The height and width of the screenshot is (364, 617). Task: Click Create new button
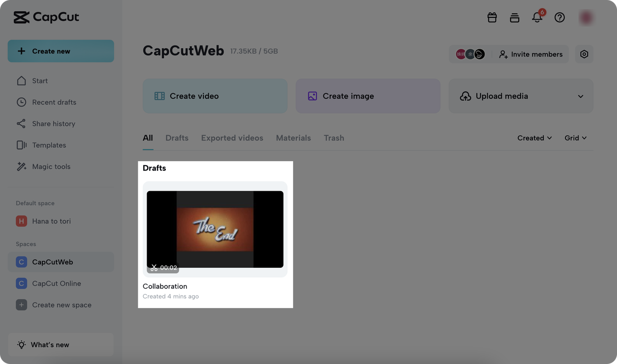(x=61, y=51)
